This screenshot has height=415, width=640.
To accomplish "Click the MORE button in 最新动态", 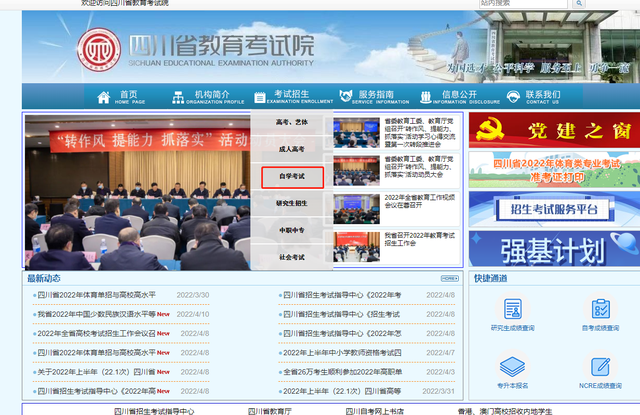I will (449, 278).
